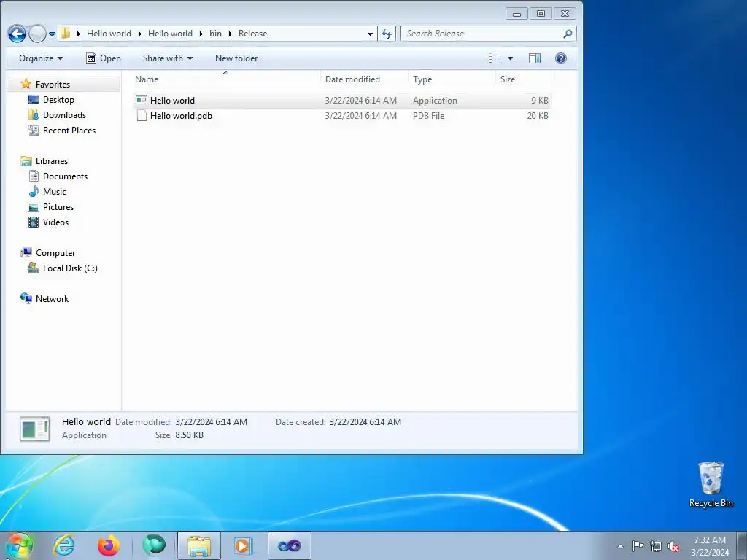Sort files by the Name column

[225, 79]
